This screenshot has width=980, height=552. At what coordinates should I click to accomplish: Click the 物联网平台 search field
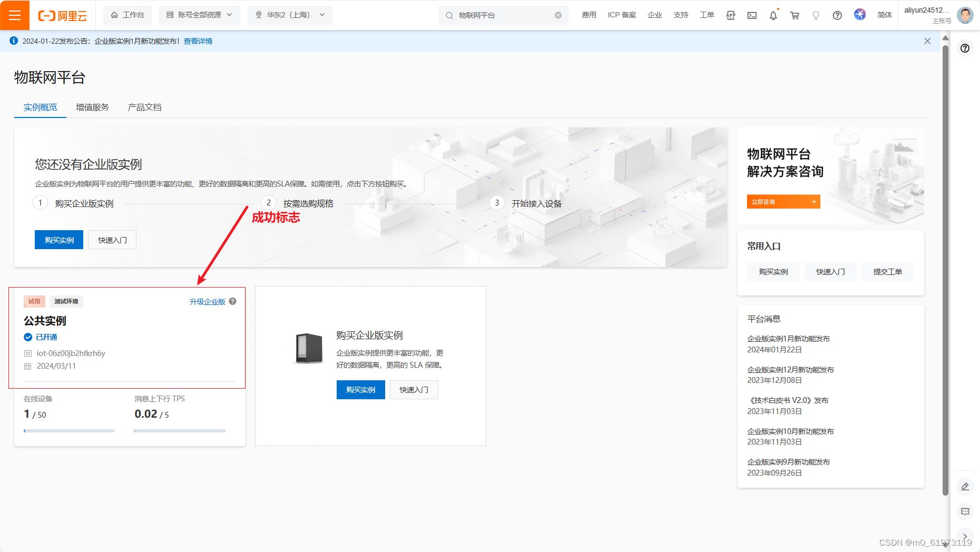click(503, 15)
